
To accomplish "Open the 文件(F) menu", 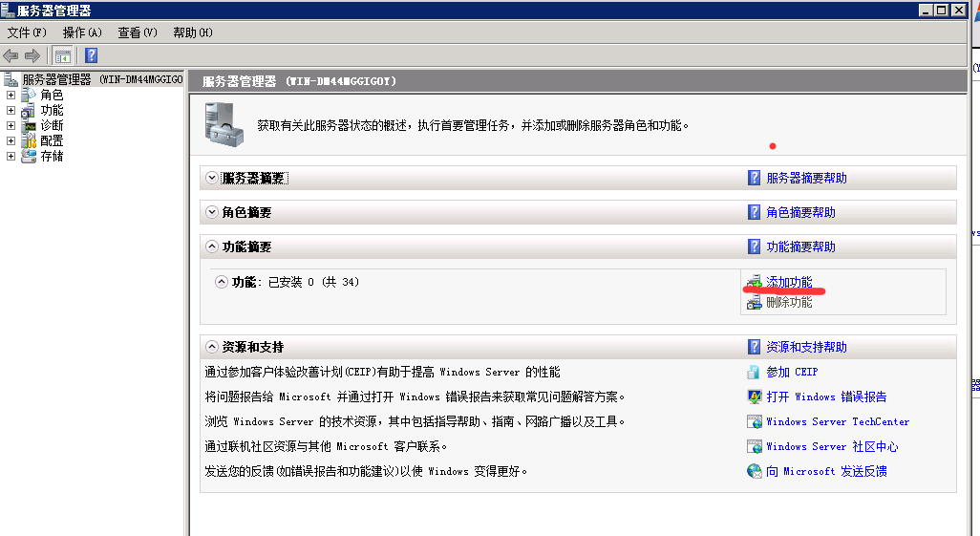I will (x=27, y=32).
